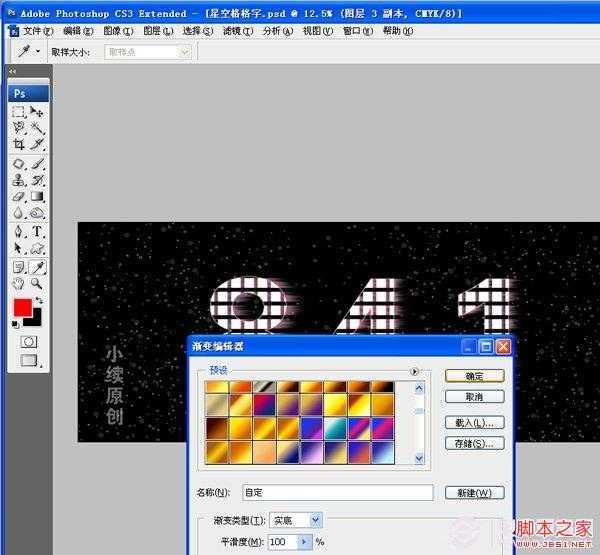Open the 滤镜 menu

231,31
